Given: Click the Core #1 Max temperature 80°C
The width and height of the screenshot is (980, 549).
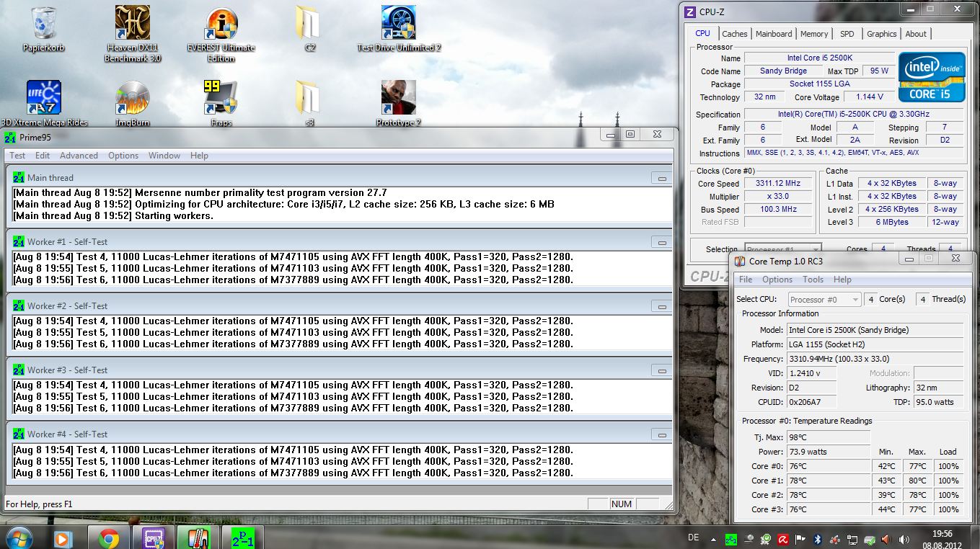Looking at the screenshot, I should (x=917, y=481).
